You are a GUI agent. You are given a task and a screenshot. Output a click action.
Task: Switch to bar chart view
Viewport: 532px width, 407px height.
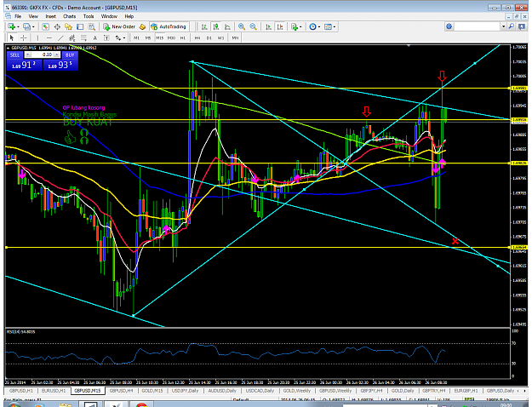(x=204, y=26)
